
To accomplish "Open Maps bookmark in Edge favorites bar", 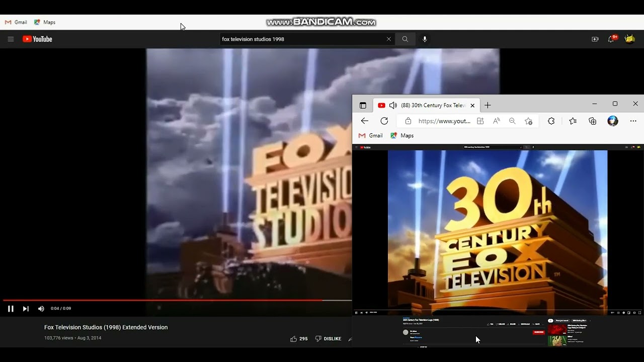I will point(402,136).
